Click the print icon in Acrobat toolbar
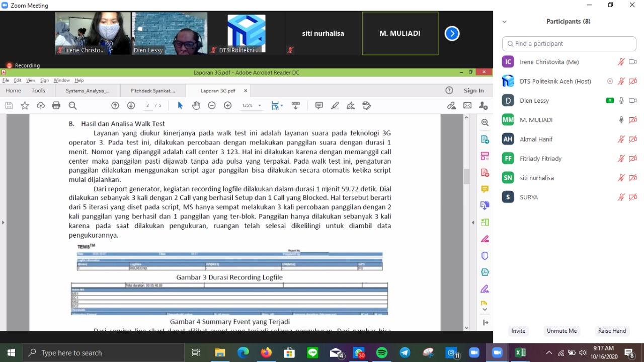The width and height of the screenshot is (644, 362). click(56, 105)
